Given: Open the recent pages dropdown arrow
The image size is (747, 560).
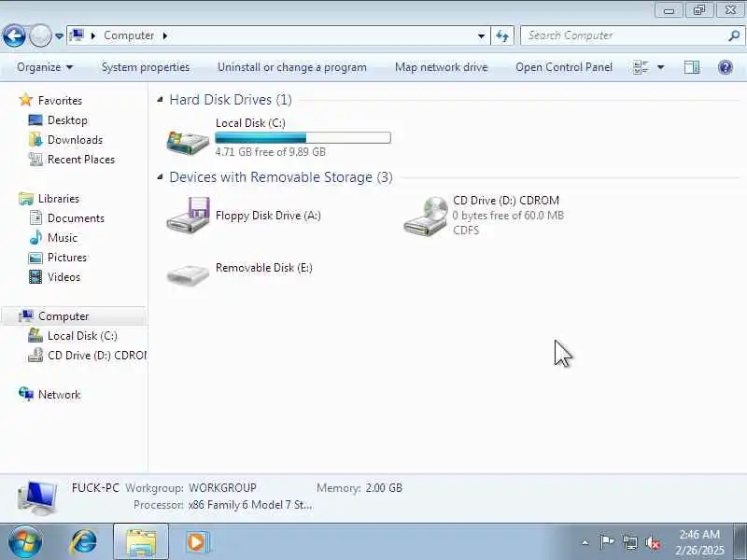Looking at the screenshot, I should point(59,36).
